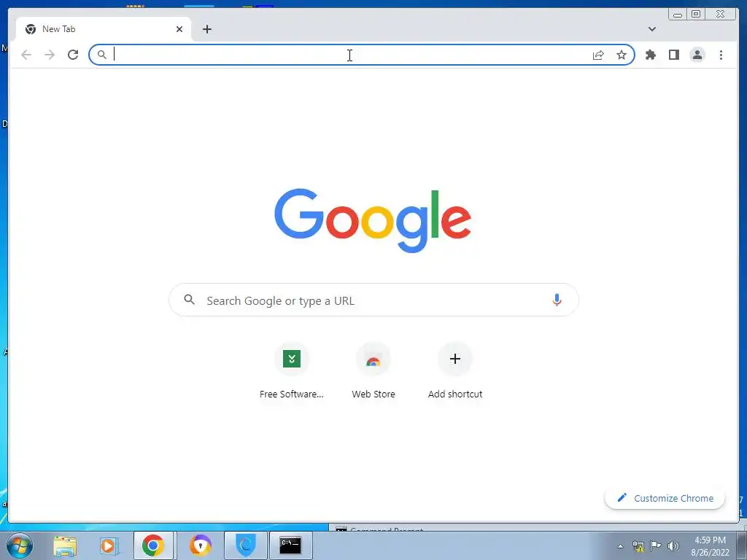This screenshot has width=747, height=560.
Task: Click the search icon in Google search box
Action: tap(189, 300)
